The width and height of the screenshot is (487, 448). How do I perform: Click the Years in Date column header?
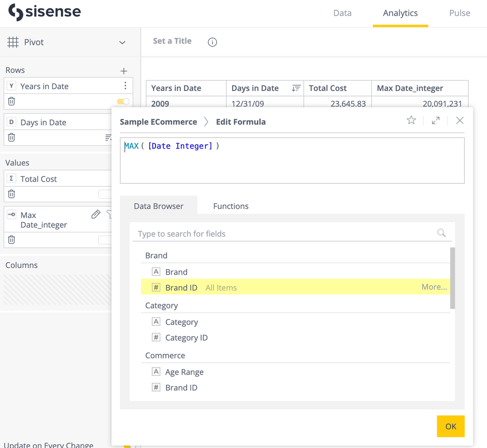(186, 88)
